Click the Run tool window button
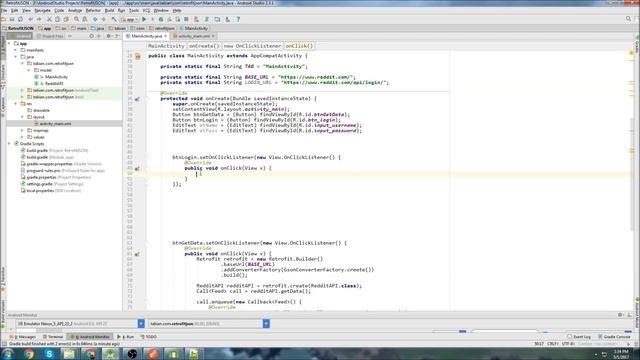640x360 pixels. (x=126, y=337)
